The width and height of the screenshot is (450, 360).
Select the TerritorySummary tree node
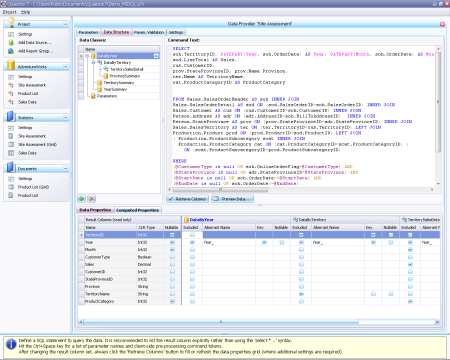coord(119,83)
